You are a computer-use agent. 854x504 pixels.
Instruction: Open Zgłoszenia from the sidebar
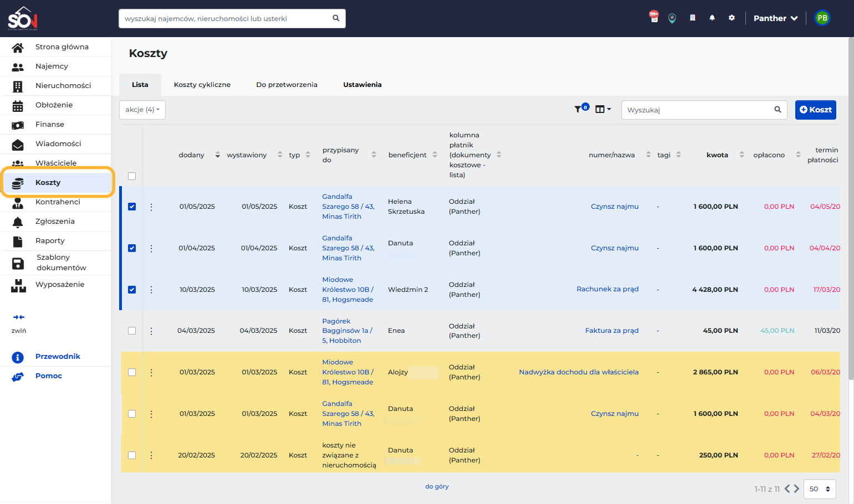(55, 222)
